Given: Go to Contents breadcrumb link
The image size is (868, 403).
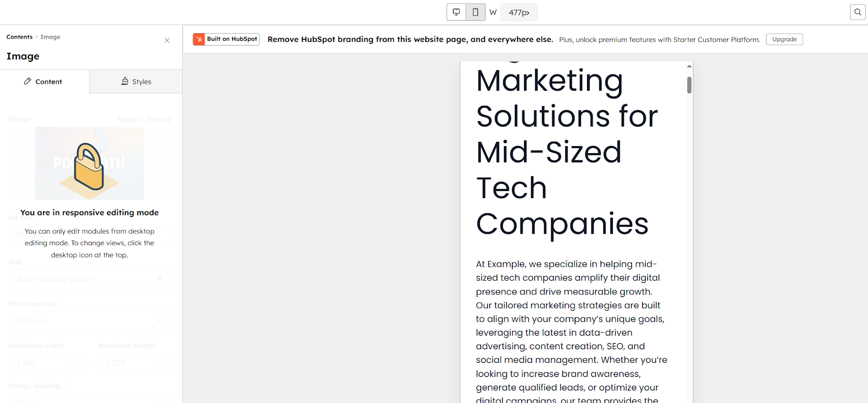Looking at the screenshot, I should click(x=20, y=37).
